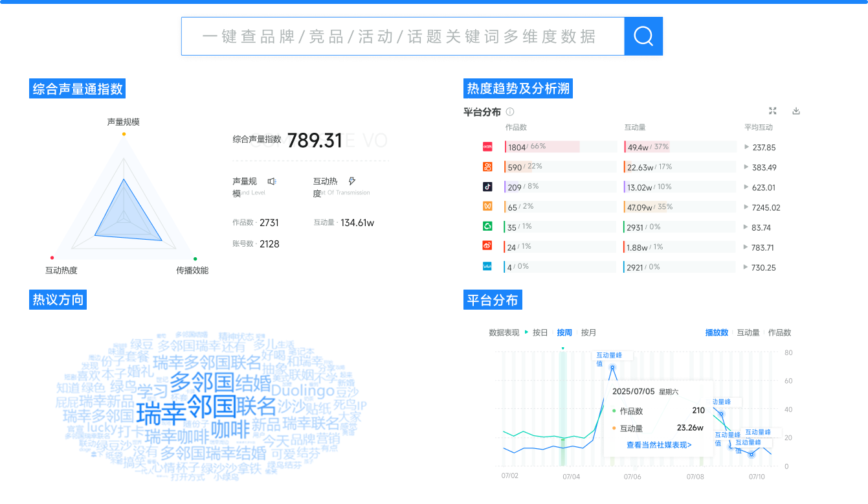This screenshot has height=504, width=868.
Task: Select the 按月 monthly view
Action: tap(588, 332)
